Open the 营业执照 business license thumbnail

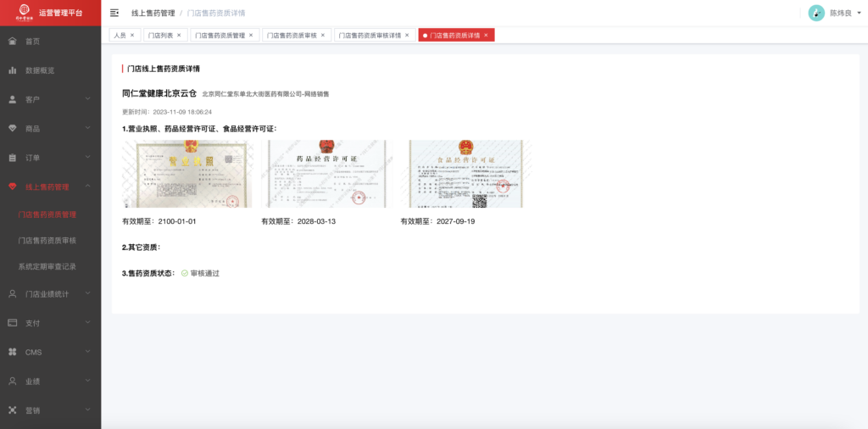click(x=187, y=174)
